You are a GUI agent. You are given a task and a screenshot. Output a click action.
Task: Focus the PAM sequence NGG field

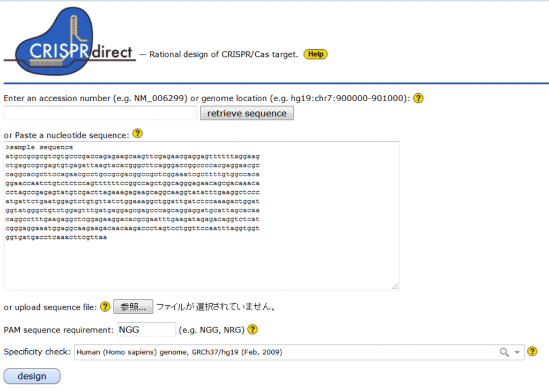[x=146, y=329]
